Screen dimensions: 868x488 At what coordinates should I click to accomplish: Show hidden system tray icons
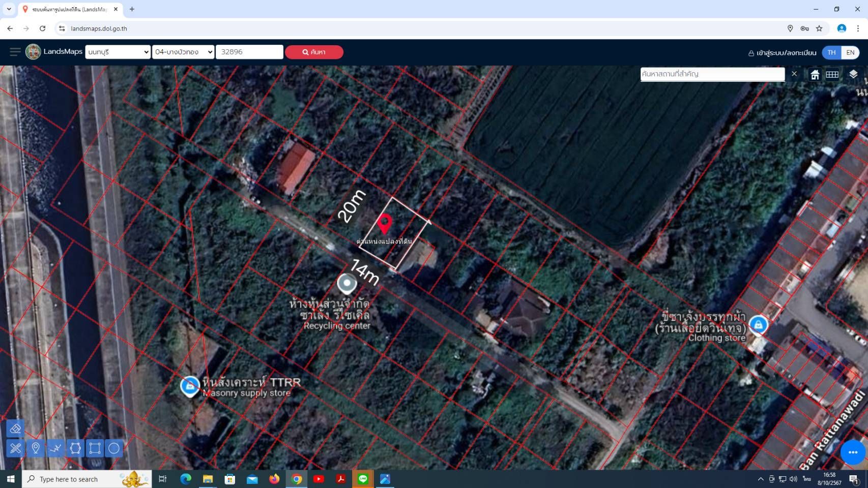click(x=761, y=479)
